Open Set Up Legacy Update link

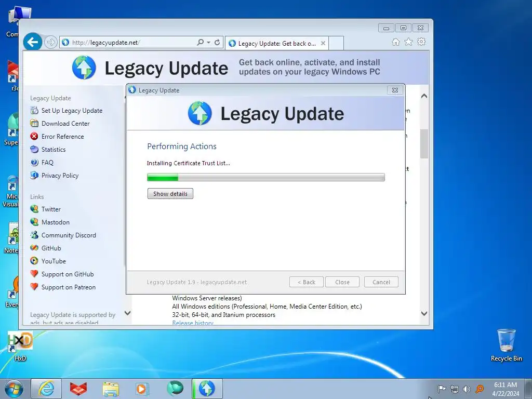pos(72,111)
